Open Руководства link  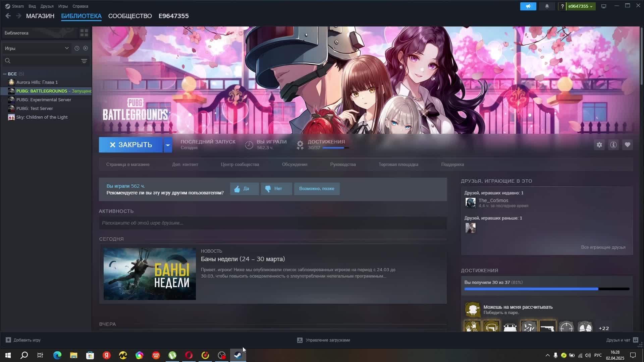click(343, 164)
